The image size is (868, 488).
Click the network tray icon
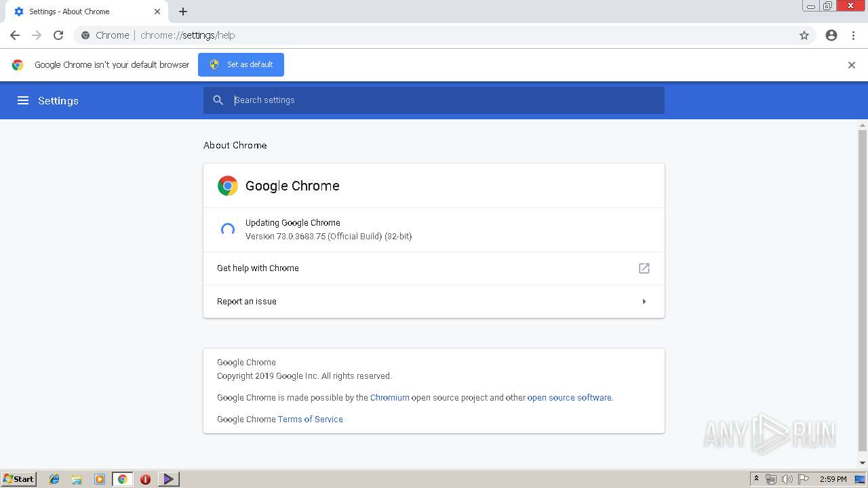pyautogui.click(x=771, y=479)
